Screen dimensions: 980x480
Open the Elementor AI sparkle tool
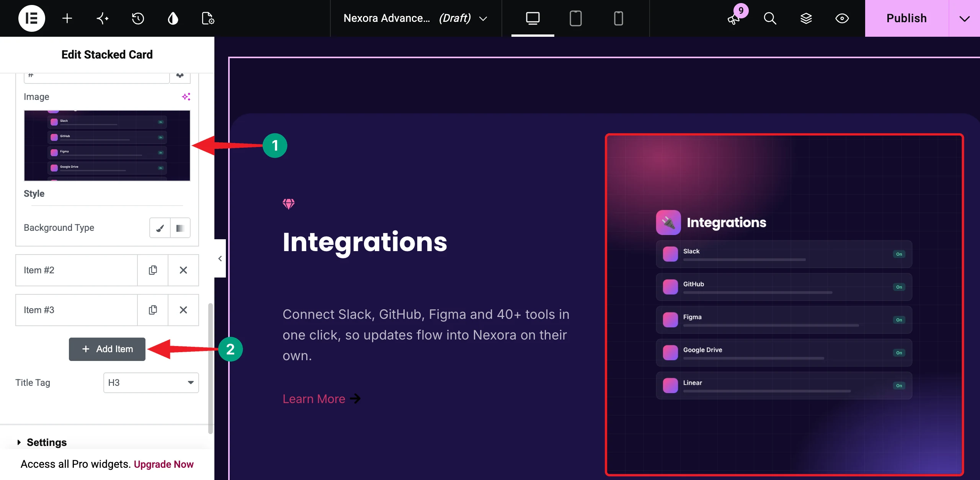(x=102, y=18)
